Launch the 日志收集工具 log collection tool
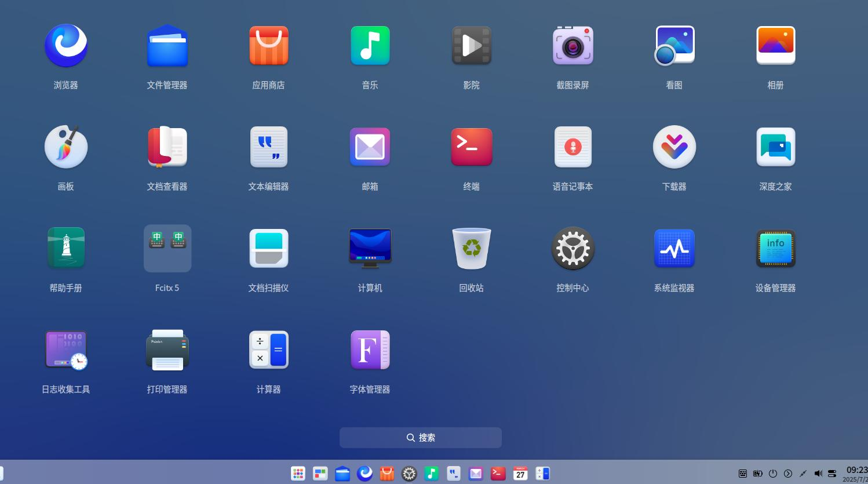The width and height of the screenshot is (868, 484). 66,350
